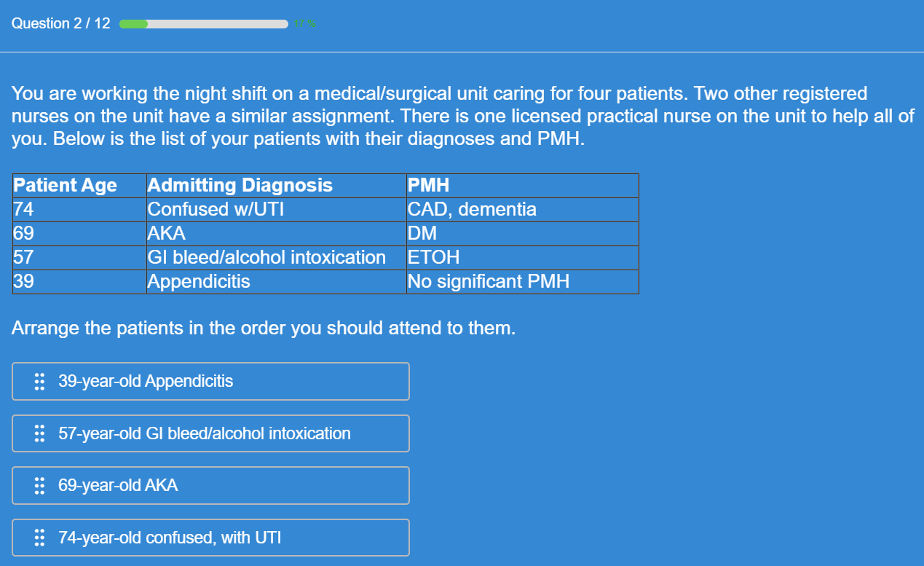
Task: Click the PMH column header
Action: [429, 185]
